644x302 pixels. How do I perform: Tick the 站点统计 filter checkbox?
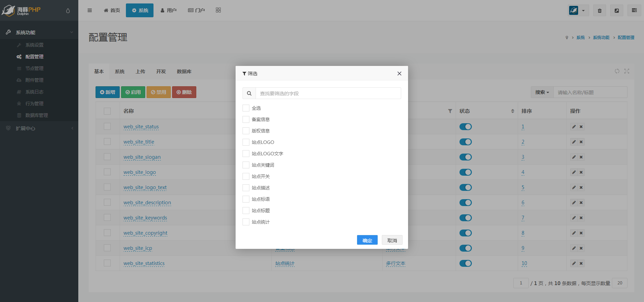point(246,222)
